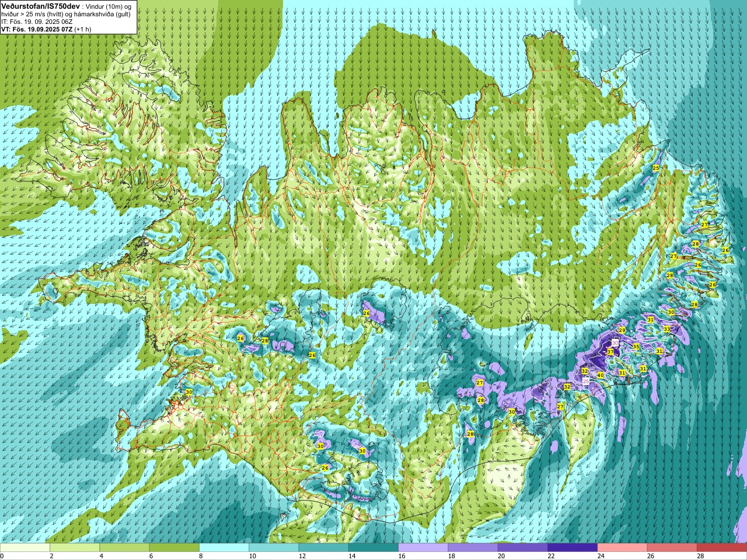Click the yellow "40" gust label

click(601, 375)
